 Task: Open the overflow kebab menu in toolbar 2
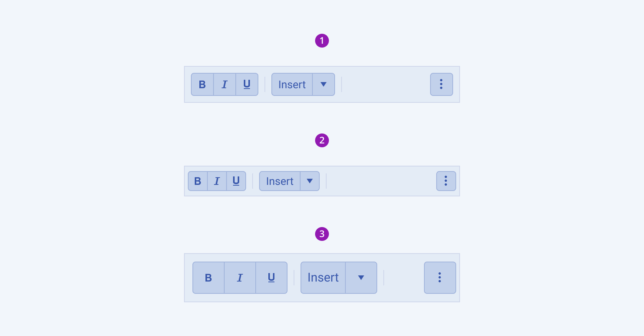(446, 181)
